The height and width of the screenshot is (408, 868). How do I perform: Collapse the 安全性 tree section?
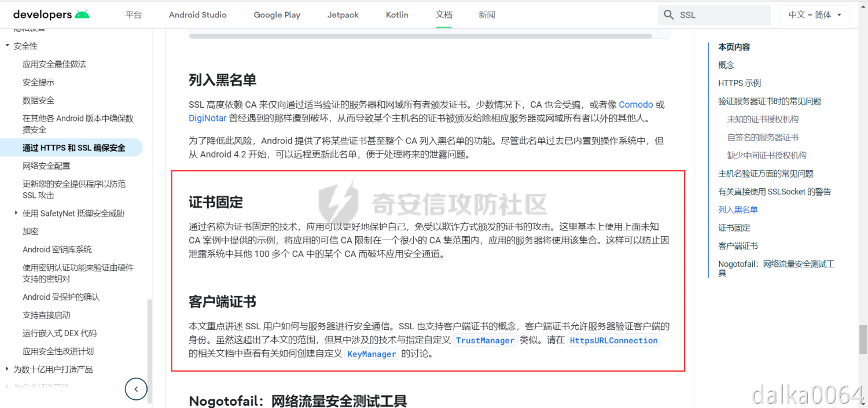coord(8,46)
